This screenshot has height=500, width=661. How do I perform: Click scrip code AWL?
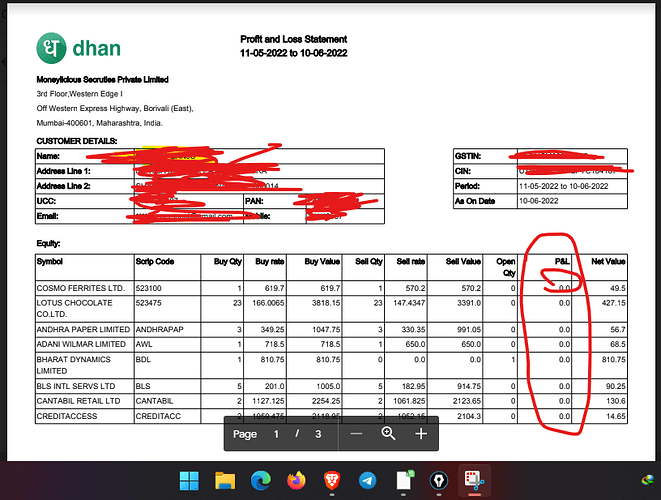click(144, 344)
